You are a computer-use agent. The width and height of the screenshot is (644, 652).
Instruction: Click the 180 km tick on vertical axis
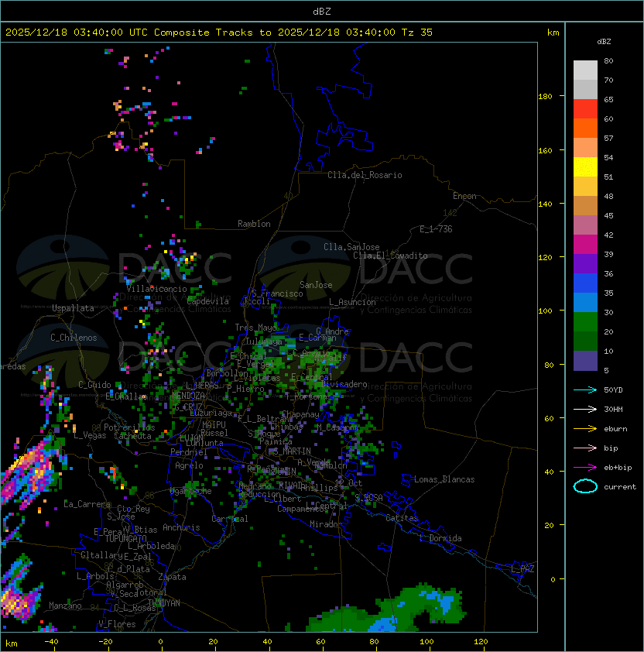click(545, 97)
